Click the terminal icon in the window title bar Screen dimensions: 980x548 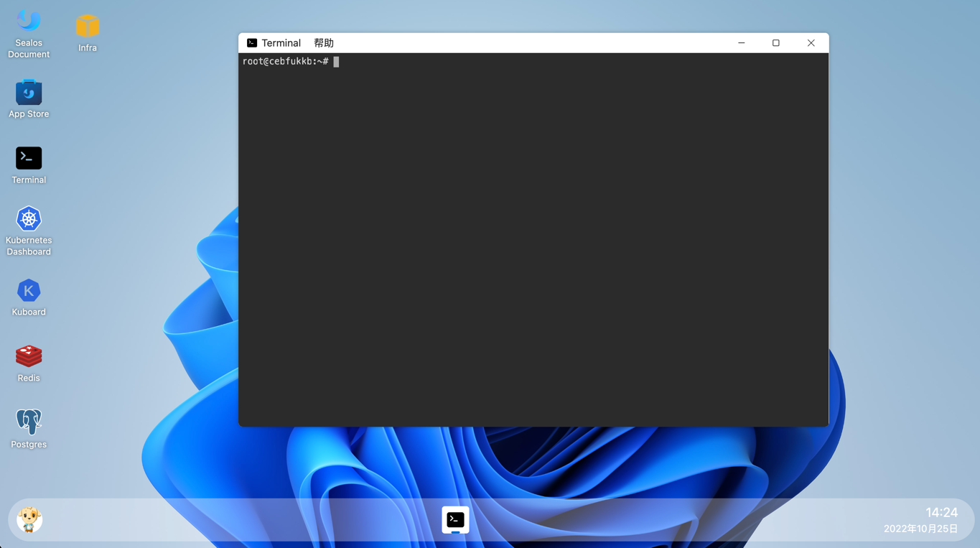pyautogui.click(x=252, y=43)
